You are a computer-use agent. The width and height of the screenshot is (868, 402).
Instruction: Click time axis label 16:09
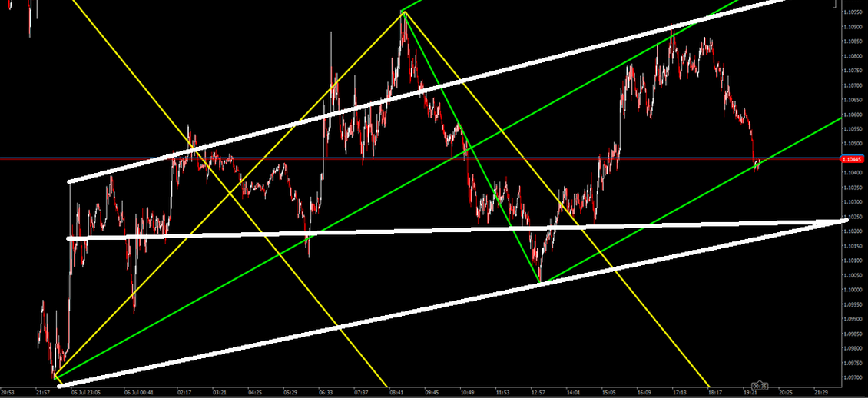[644, 392]
